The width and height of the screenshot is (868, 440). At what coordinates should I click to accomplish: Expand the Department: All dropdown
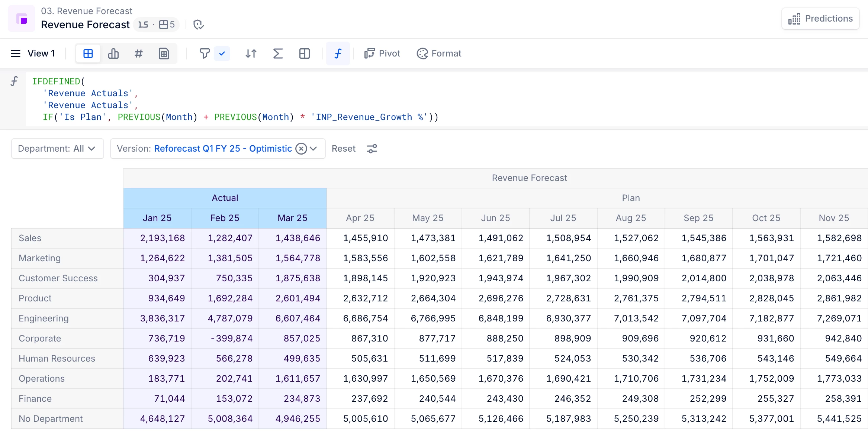click(57, 149)
